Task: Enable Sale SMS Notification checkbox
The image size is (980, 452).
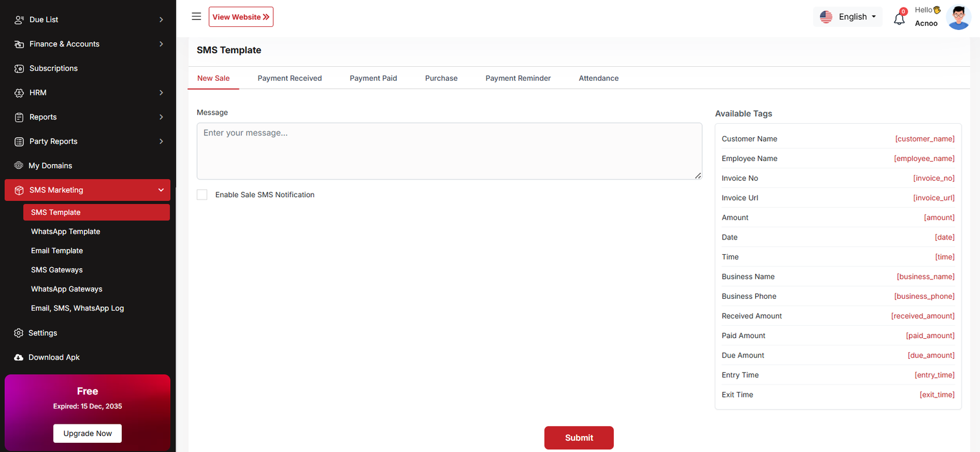Action: [x=202, y=195]
